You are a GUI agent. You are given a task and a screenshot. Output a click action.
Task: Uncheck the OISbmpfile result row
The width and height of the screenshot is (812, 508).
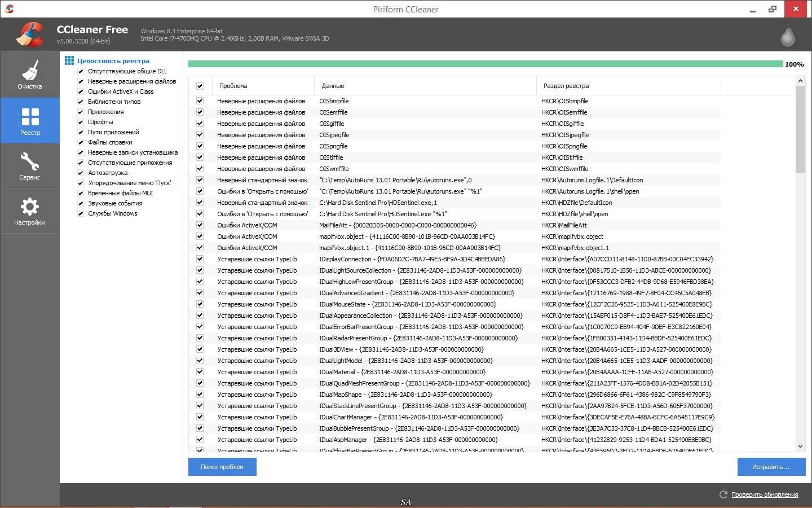[200, 100]
